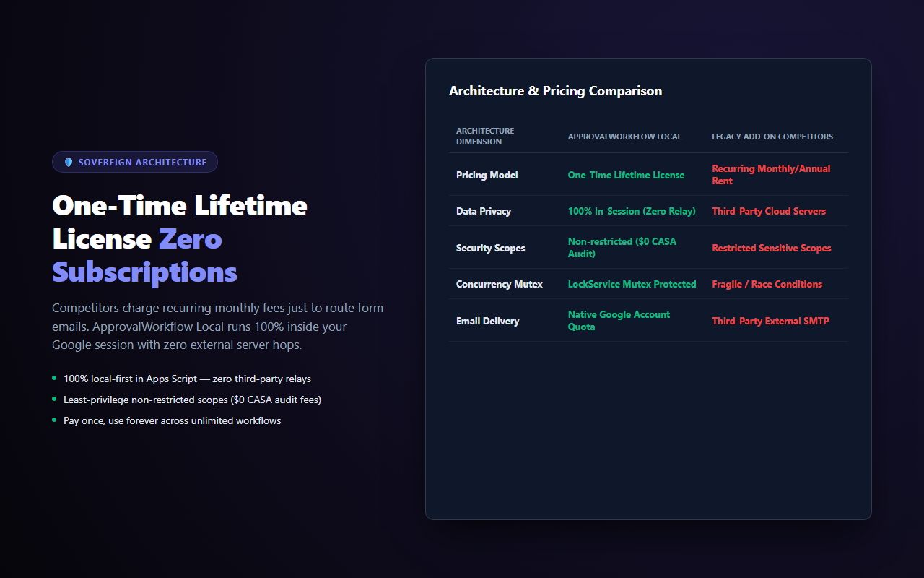
Task: Click 'APPROVALWORKFLOW LOCAL' column header
Action: click(x=624, y=137)
